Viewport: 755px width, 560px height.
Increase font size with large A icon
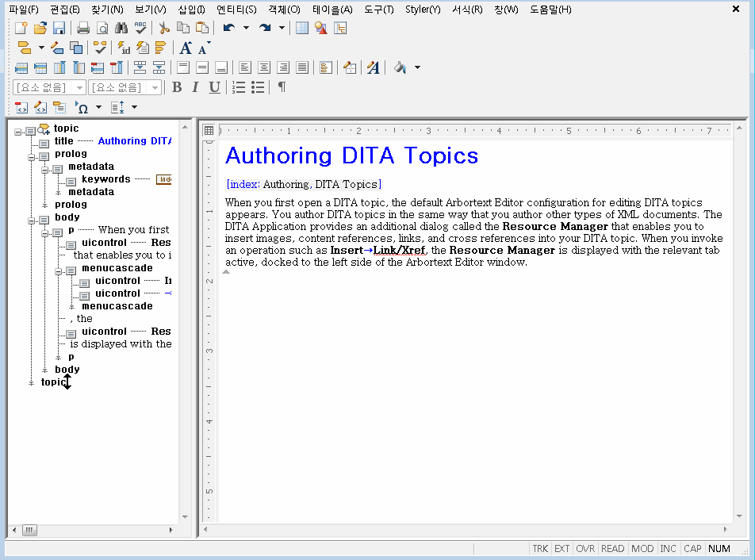coord(186,48)
